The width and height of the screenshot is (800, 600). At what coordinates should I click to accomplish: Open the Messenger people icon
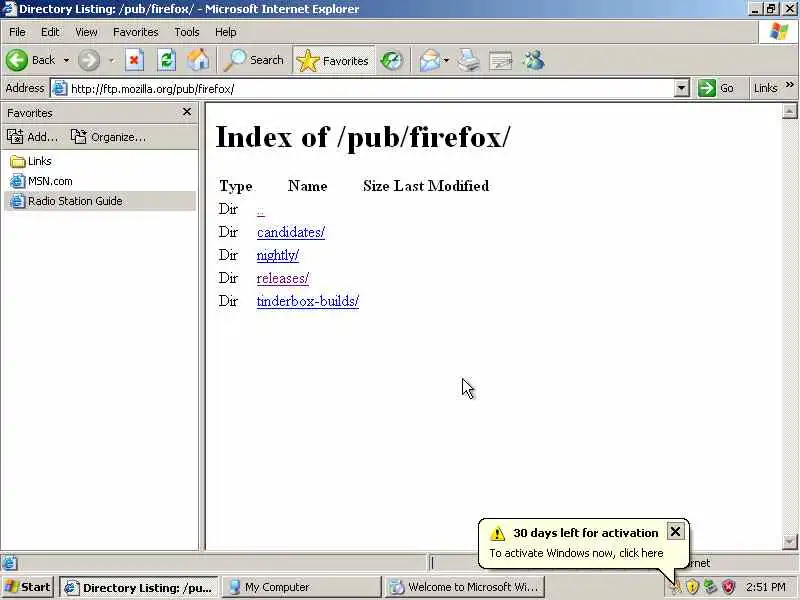[534, 60]
